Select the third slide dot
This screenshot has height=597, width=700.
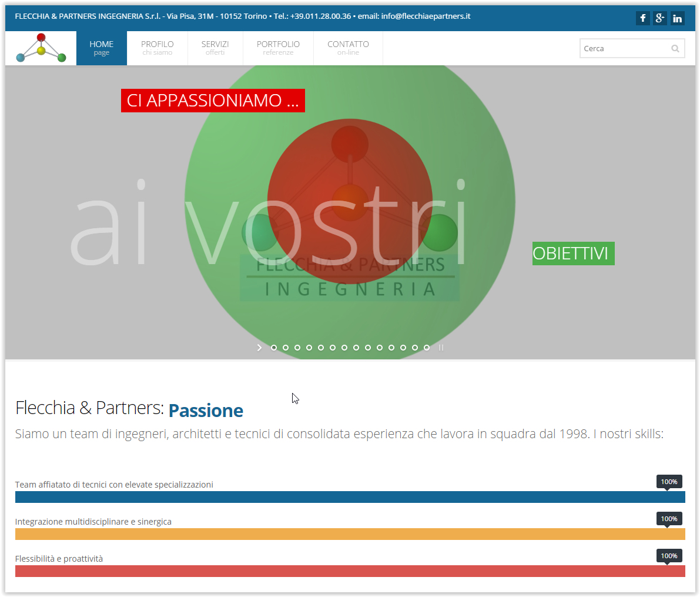(297, 348)
